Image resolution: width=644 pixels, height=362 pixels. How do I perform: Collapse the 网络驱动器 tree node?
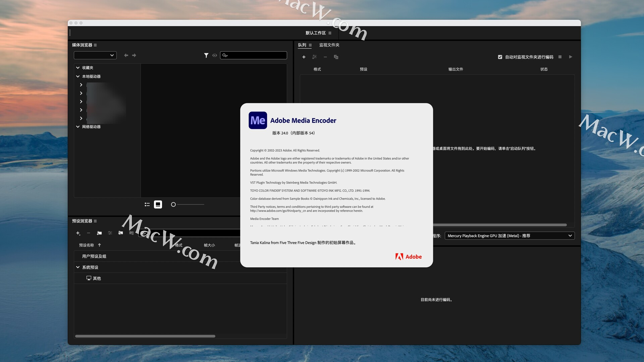(x=78, y=127)
